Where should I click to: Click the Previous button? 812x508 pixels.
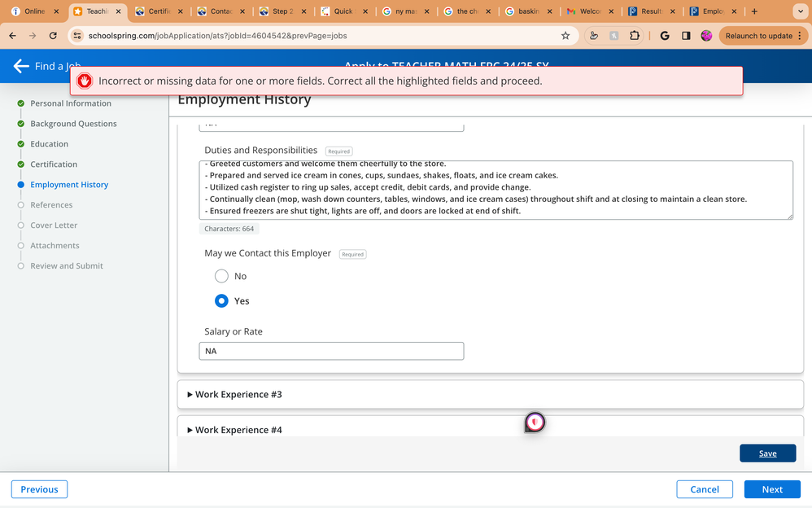point(39,489)
